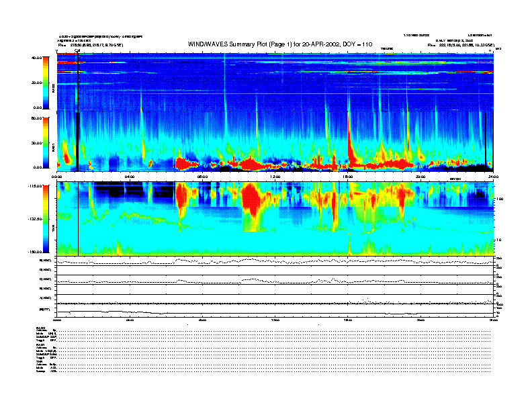The image size is (532, 411).
Task: Click the RAD1 vertical axis label
Action: pos(53,147)
